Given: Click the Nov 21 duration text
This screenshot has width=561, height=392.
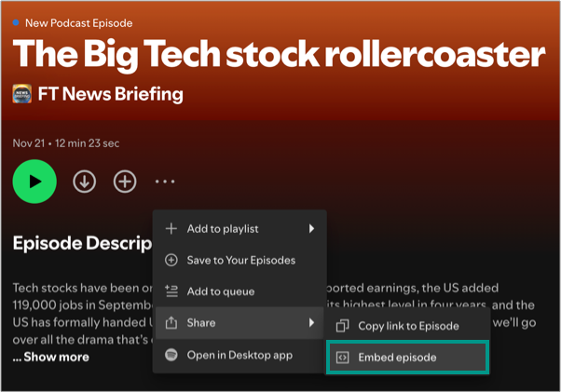Looking at the screenshot, I should coord(66,143).
